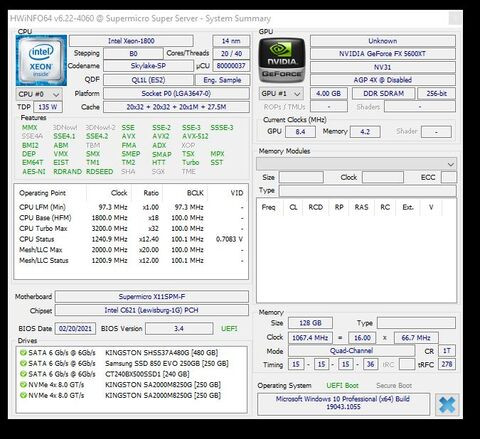
Task: Click the GPU memory 4.00 GB field
Action: pyautogui.click(x=329, y=94)
